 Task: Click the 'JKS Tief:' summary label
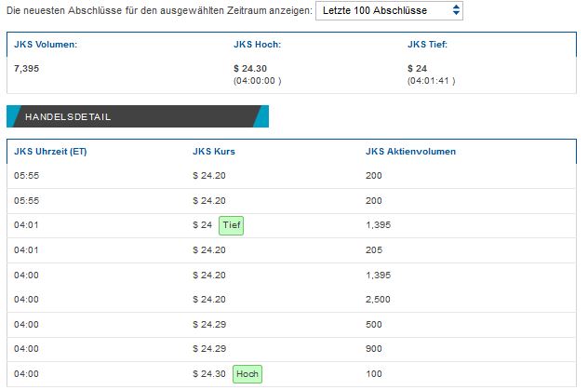[x=428, y=44]
